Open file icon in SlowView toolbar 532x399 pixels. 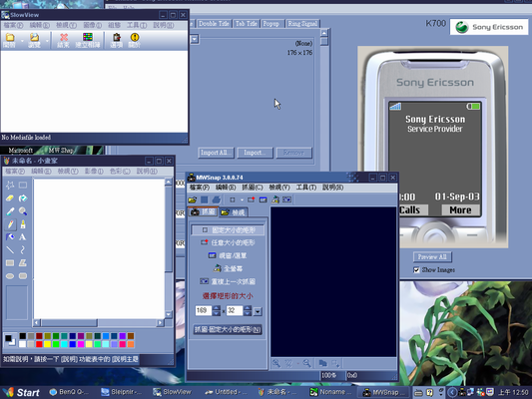tap(10, 40)
